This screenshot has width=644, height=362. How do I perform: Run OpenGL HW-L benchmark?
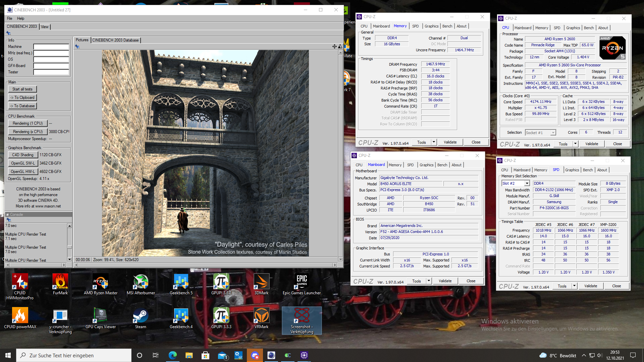(23, 172)
